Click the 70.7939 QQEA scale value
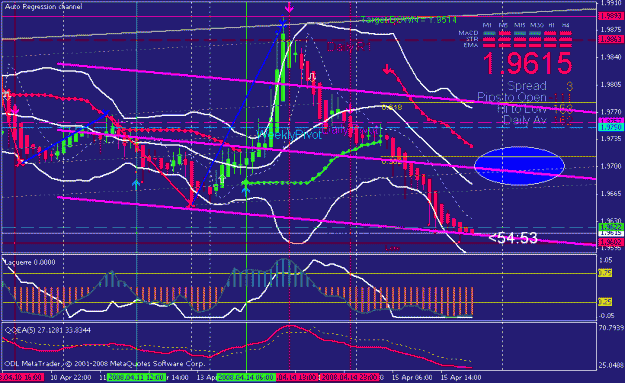 611,328
